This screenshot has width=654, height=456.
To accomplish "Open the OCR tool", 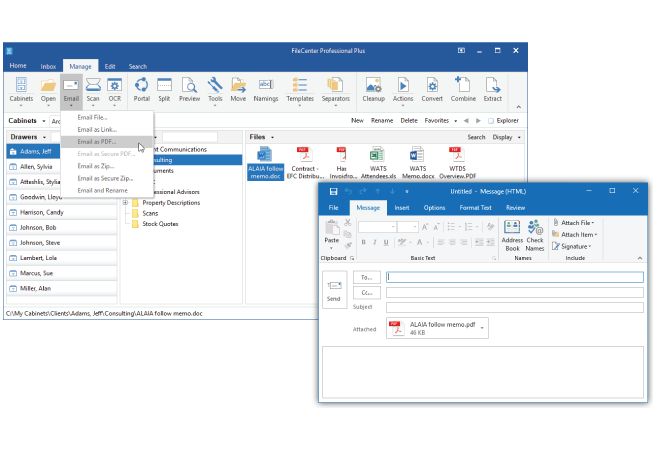I will pyautogui.click(x=115, y=89).
